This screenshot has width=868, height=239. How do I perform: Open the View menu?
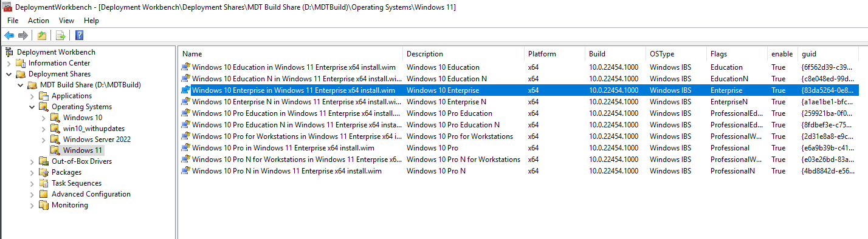67,21
